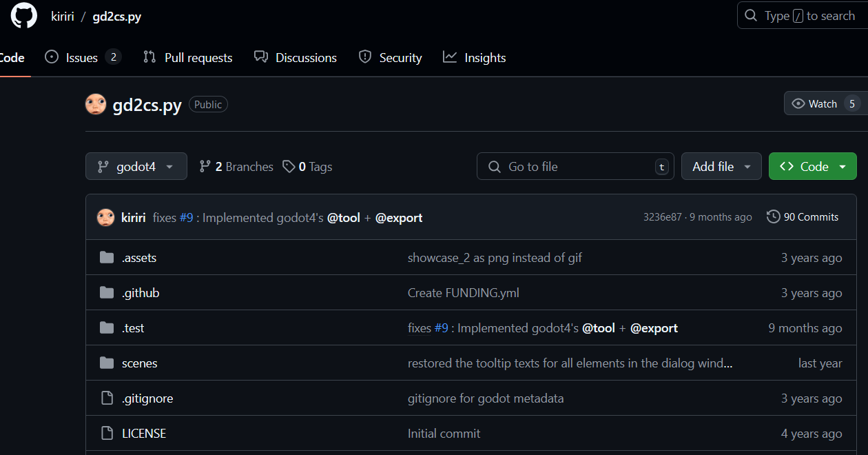Open the .assets folder icon
Screen dimensions: 868x455
(107, 258)
